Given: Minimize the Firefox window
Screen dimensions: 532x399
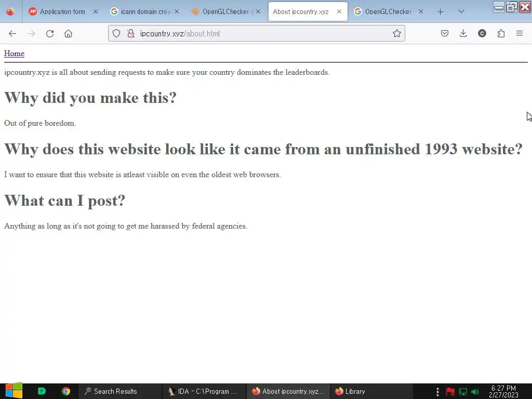Looking at the screenshot, I should 499,7.
